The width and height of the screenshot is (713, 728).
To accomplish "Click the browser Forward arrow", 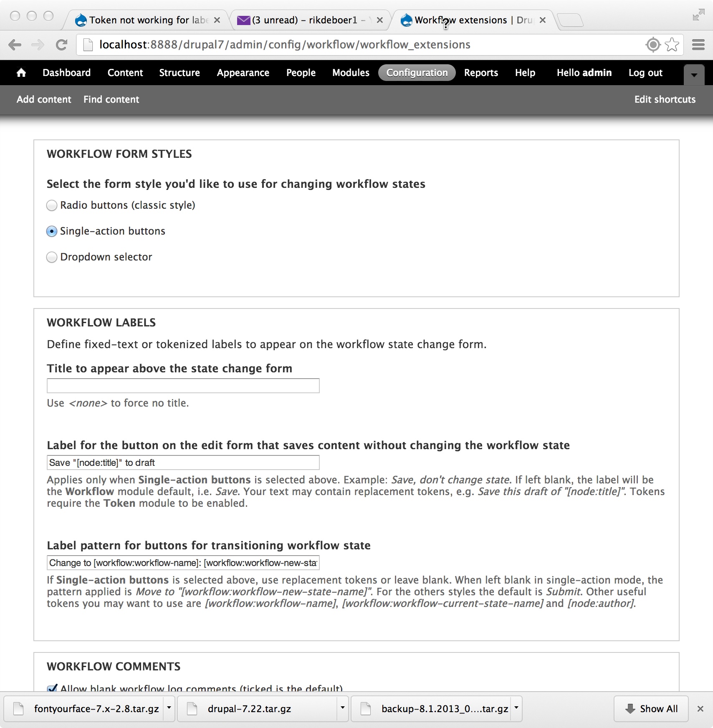I will click(38, 45).
